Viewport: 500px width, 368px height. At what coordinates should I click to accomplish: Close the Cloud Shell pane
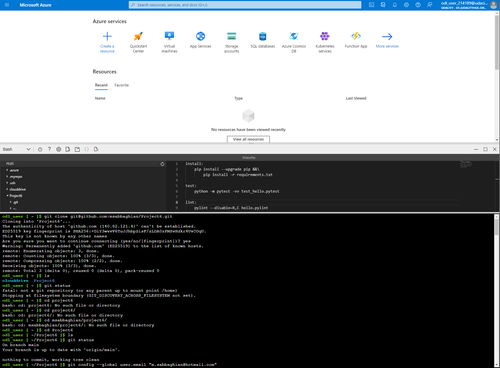tap(495, 149)
